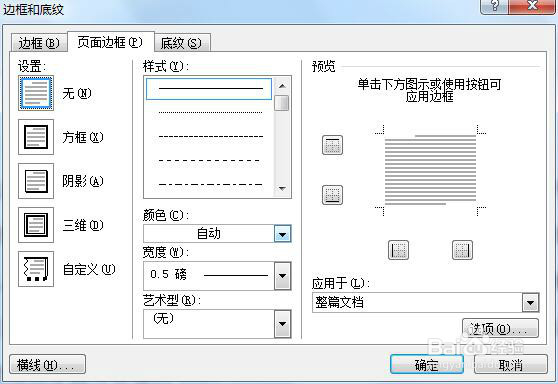Click the style list scroll down arrow

click(x=283, y=189)
